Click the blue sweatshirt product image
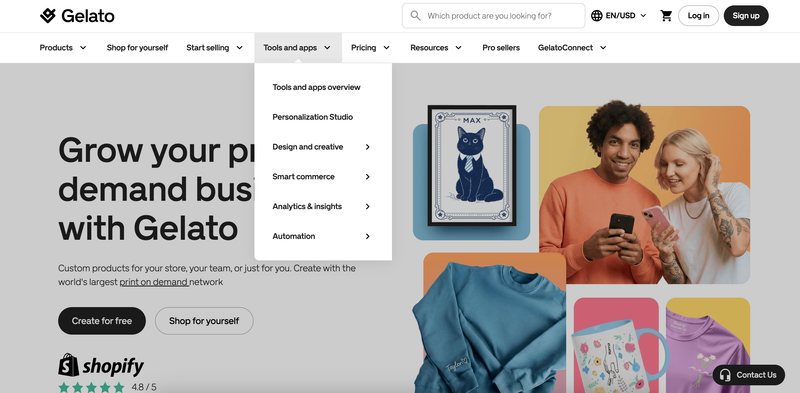 pos(489,328)
